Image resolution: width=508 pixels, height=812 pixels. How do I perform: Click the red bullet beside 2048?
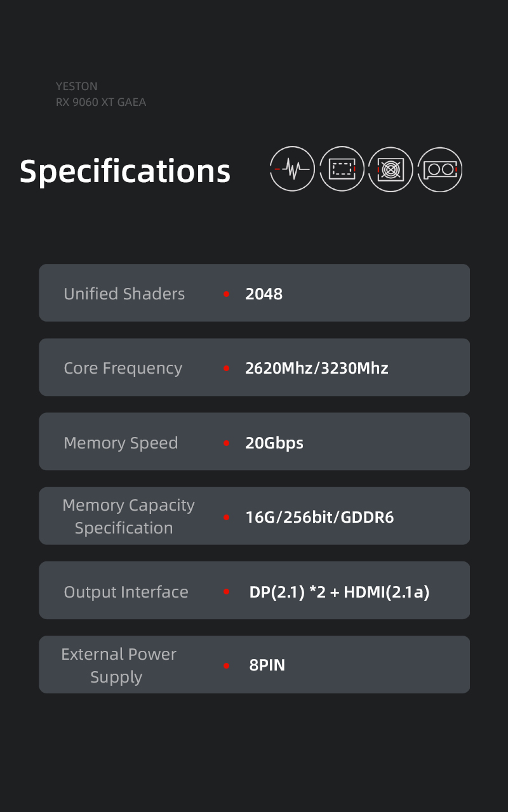227,294
